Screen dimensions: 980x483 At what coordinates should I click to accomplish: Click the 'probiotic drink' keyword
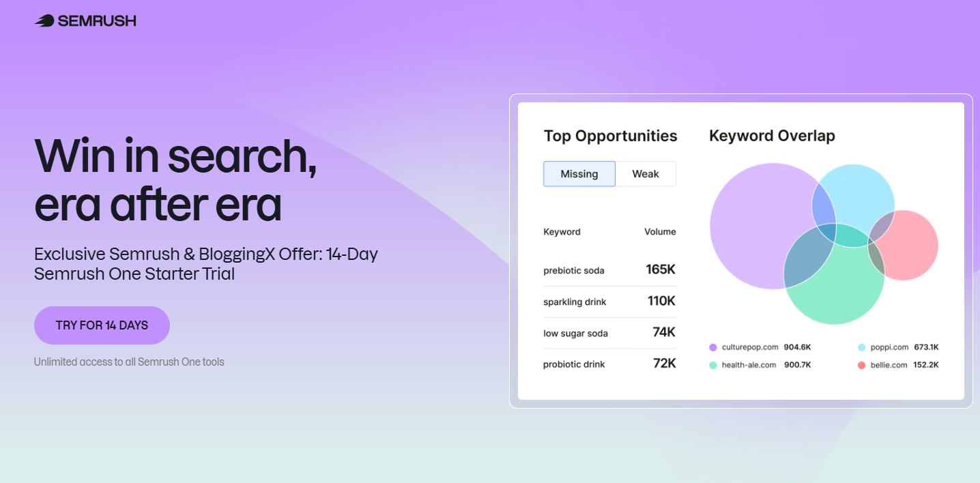tap(574, 364)
